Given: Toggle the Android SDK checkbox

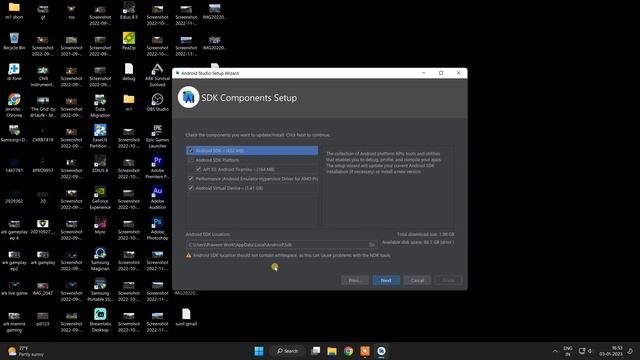Looking at the screenshot, I should pyautogui.click(x=190, y=151).
